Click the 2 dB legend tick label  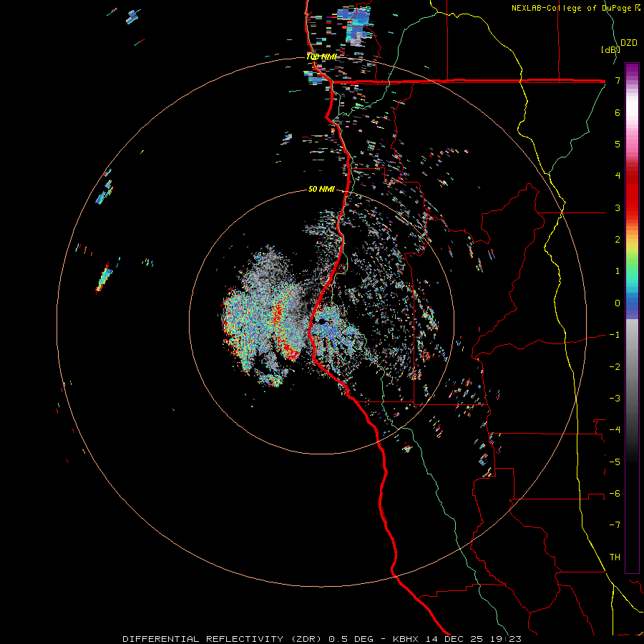pyautogui.click(x=618, y=240)
